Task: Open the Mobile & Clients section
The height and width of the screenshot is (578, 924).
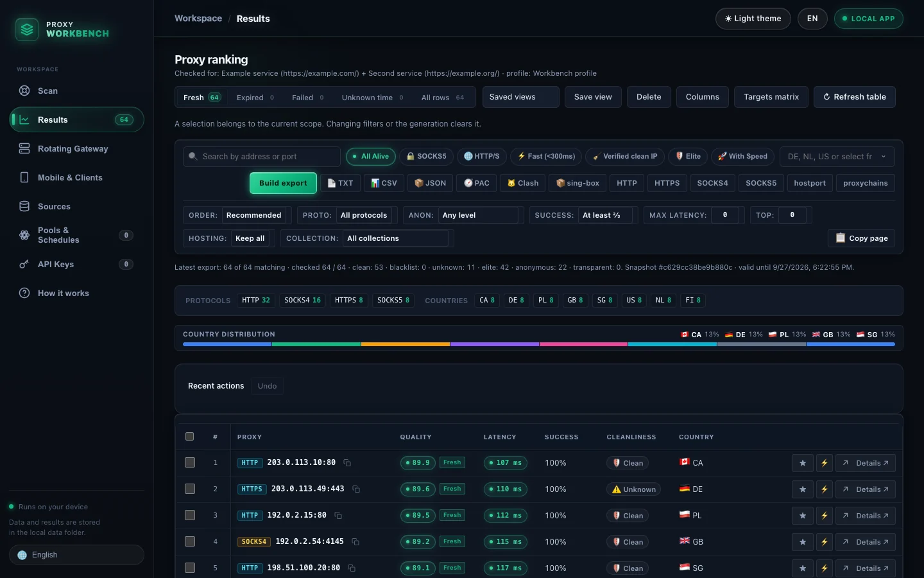Action: point(76,177)
